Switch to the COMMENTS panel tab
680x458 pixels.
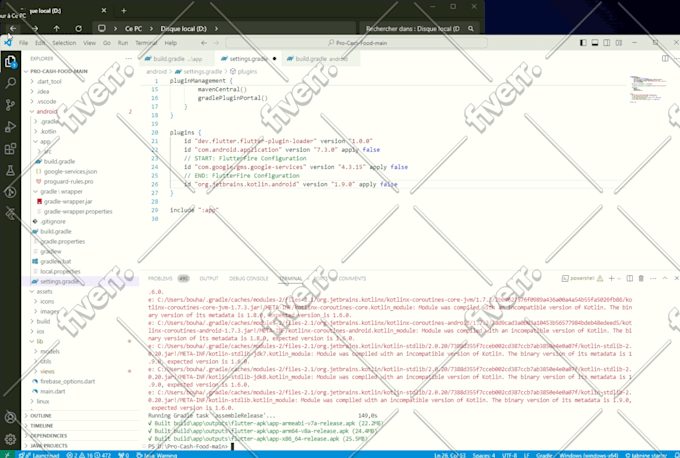click(352, 278)
